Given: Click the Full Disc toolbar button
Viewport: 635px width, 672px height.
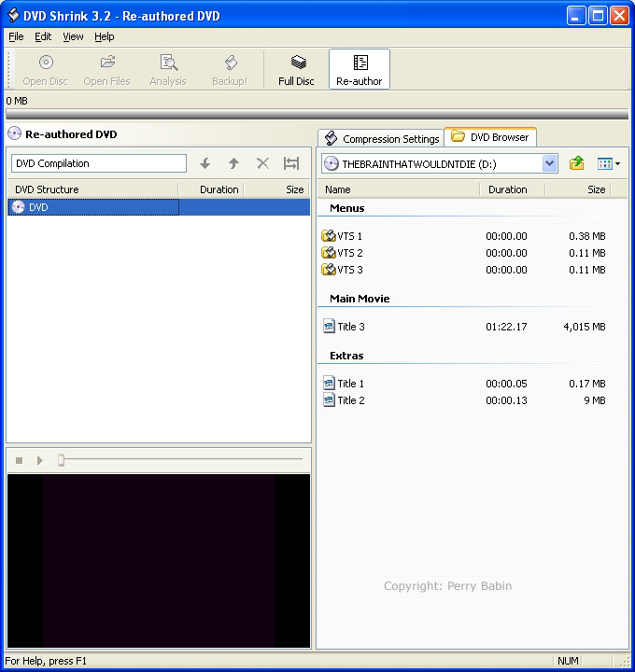Looking at the screenshot, I should (296, 70).
